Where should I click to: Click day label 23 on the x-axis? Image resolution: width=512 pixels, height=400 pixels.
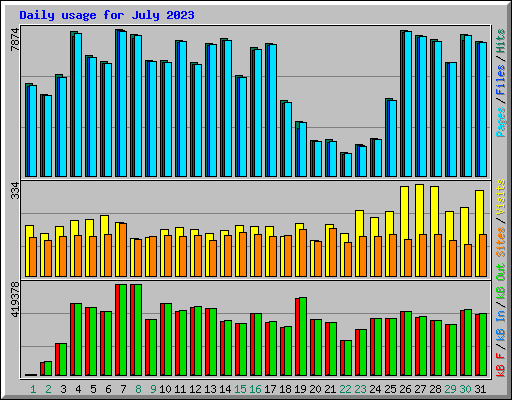(360, 389)
